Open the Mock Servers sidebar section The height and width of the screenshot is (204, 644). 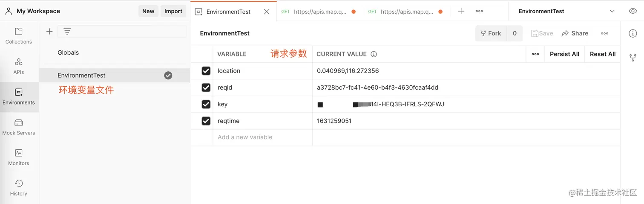pyautogui.click(x=19, y=127)
